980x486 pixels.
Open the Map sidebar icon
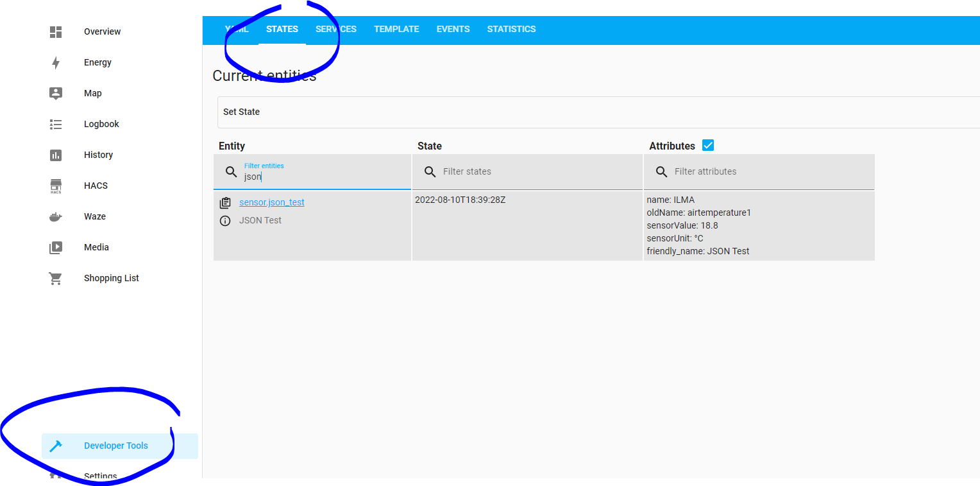pyautogui.click(x=55, y=92)
